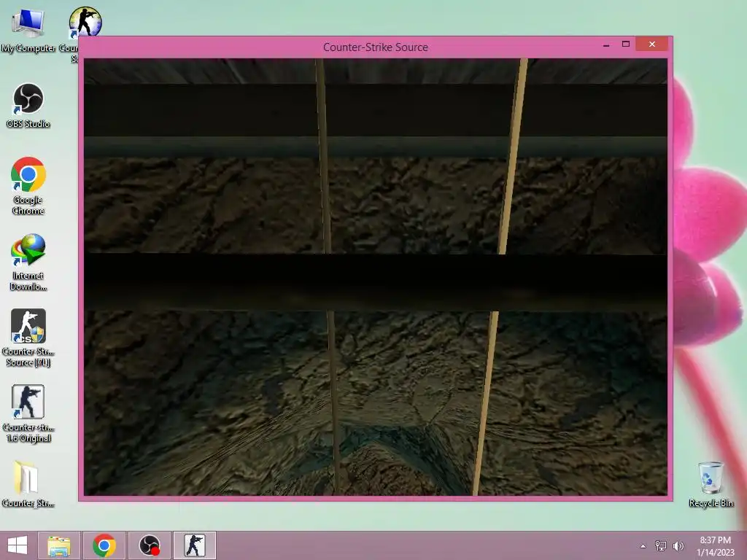Launch OBS Studio desktop shortcut
The width and height of the screenshot is (747, 560).
point(28,106)
